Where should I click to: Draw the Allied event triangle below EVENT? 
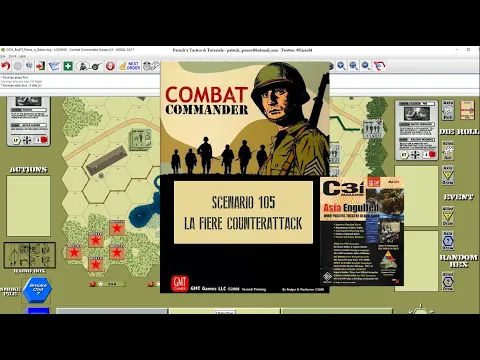[x=448, y=216]
